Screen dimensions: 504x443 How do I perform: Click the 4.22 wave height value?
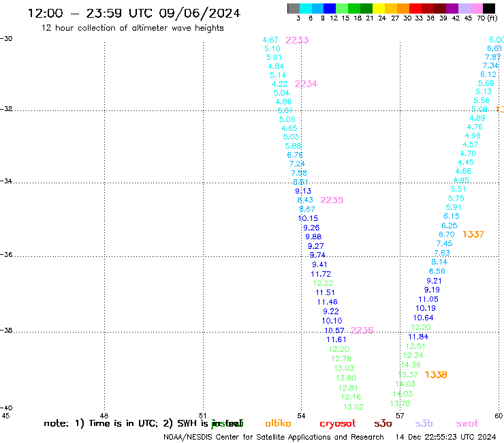point(279,84)
